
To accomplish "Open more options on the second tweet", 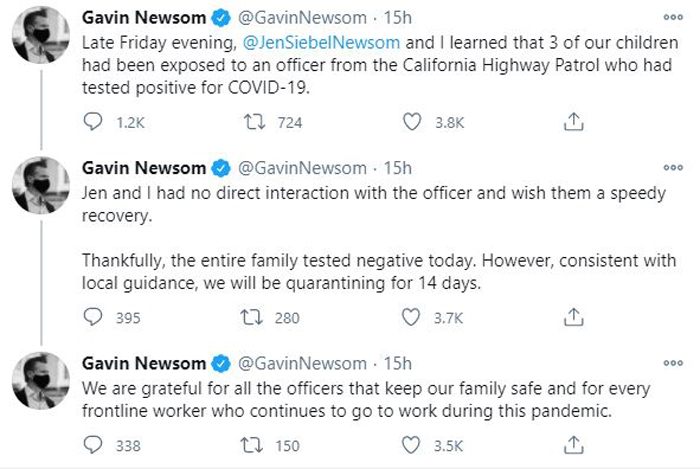I will tap(673, 168).
